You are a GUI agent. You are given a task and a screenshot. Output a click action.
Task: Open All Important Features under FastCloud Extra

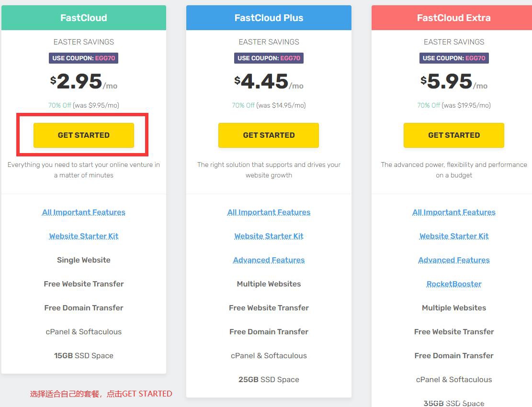click(x=453, y=212)
